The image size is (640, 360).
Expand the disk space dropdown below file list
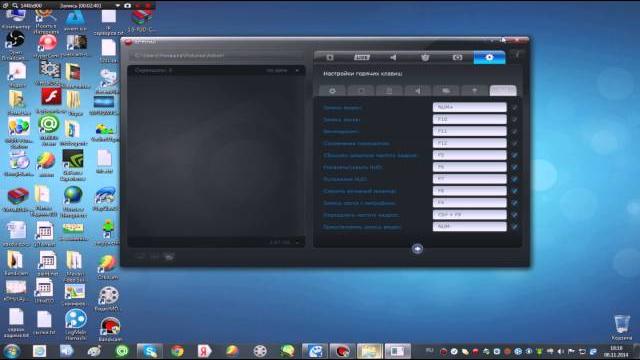coord(297,242)
